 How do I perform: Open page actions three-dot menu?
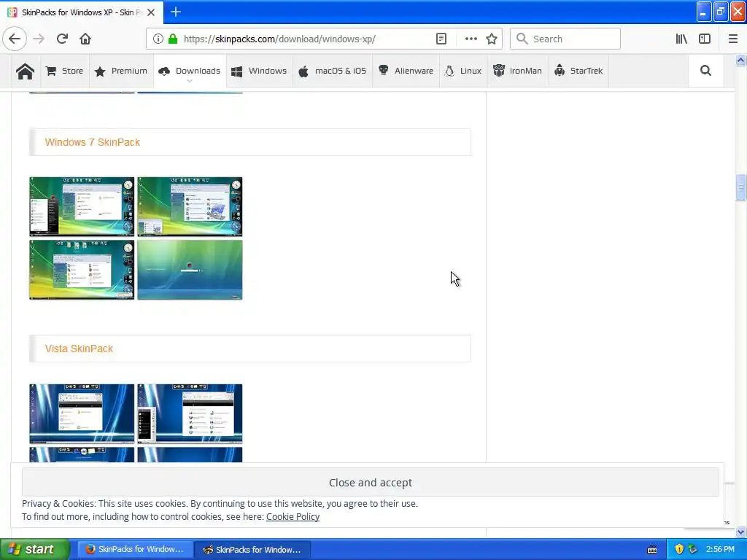[471, 39]
